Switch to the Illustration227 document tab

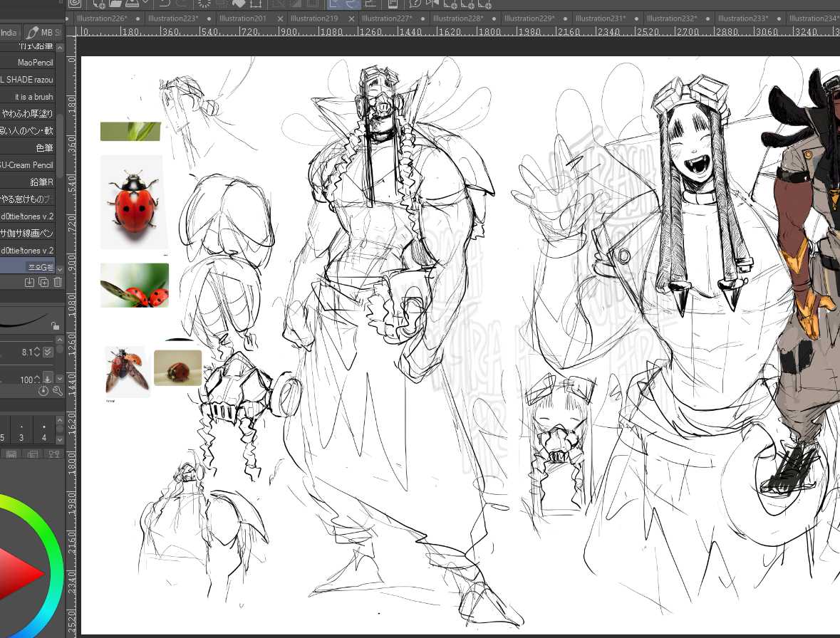pos(386,19)
